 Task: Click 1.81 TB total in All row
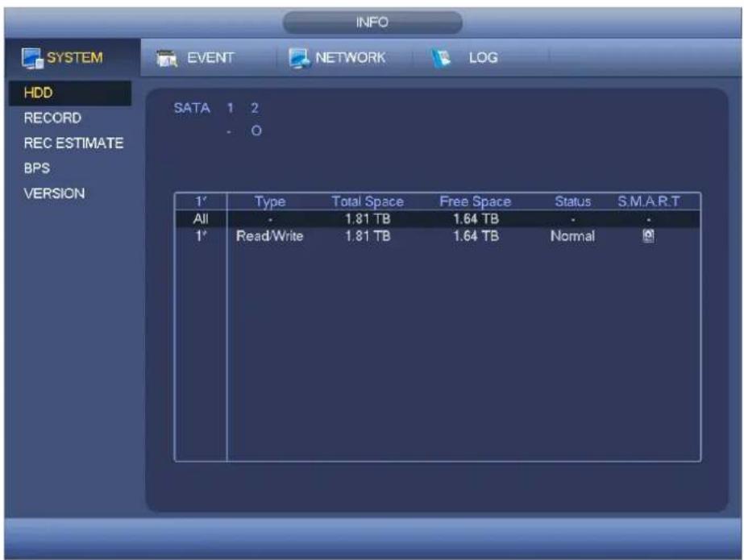pyautogui.click(x=368, y=219)
